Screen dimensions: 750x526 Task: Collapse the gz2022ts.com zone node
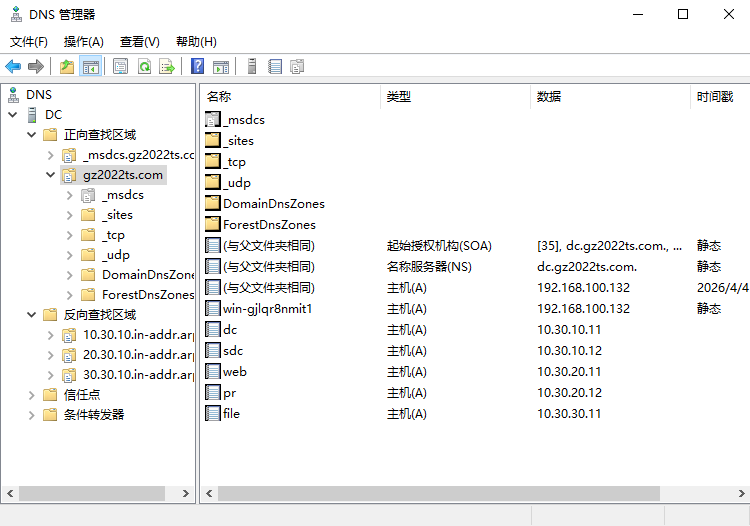51,175
